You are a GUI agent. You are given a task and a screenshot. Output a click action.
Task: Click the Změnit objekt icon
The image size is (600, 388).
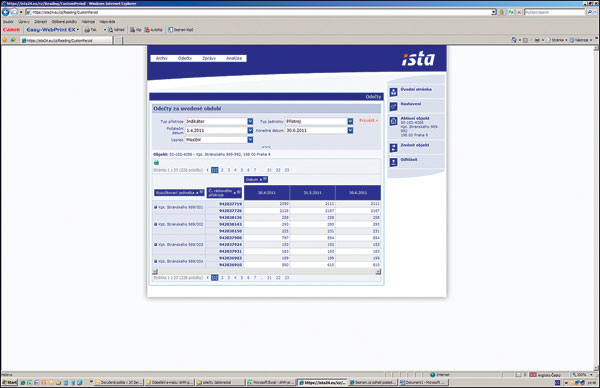point(393,148)
